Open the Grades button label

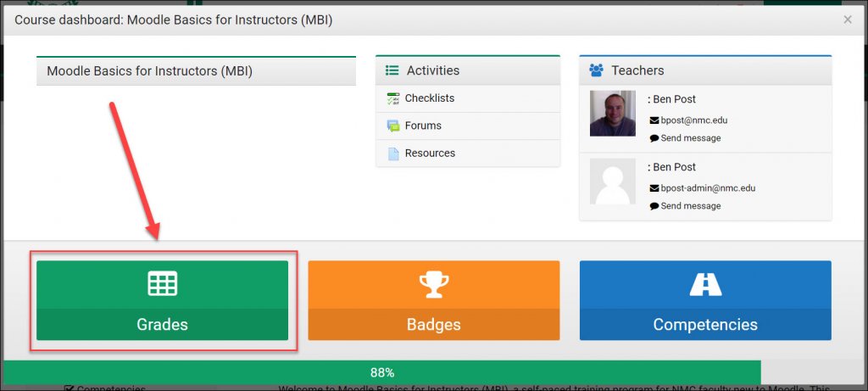pos(162,324)
